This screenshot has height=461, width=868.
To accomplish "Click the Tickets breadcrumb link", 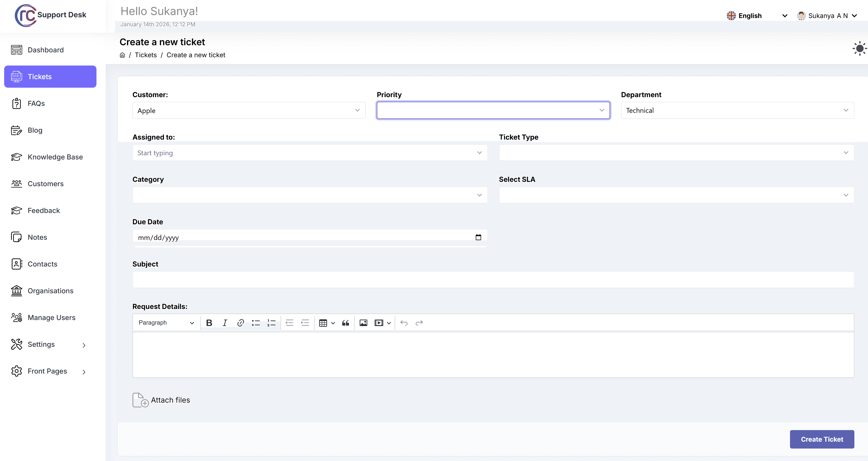I will click(x=146, y=55).
